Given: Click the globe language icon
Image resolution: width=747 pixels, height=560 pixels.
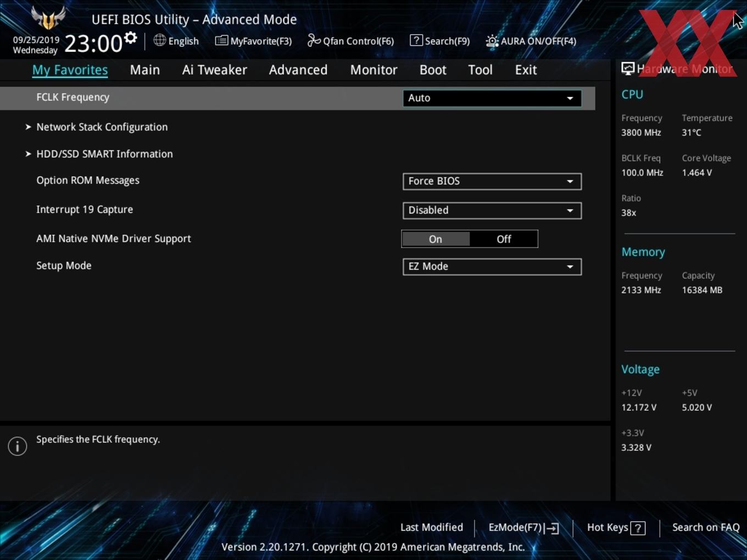Looking at the screenshot, I should point(159,40).
